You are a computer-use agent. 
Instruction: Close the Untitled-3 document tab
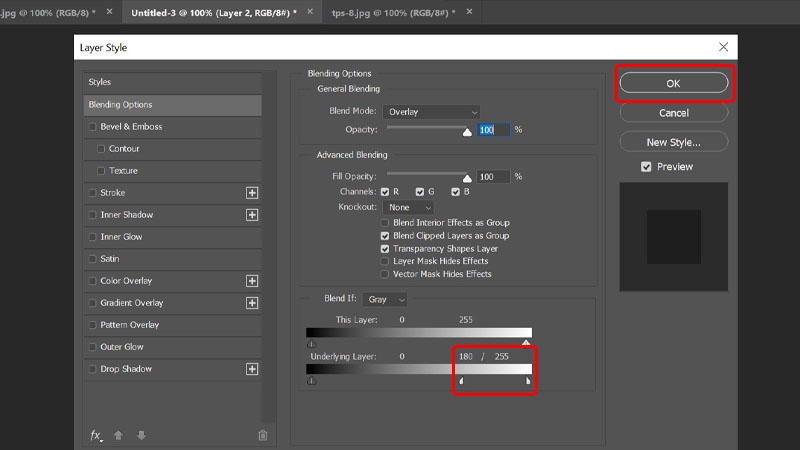coord(310,11)
